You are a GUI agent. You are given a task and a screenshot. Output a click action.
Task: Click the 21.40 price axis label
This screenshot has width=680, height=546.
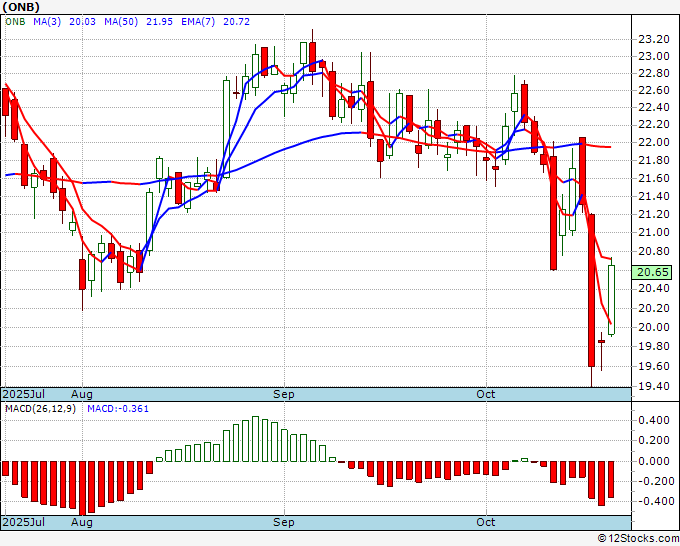pyautogui.click(x=654, y=196)
